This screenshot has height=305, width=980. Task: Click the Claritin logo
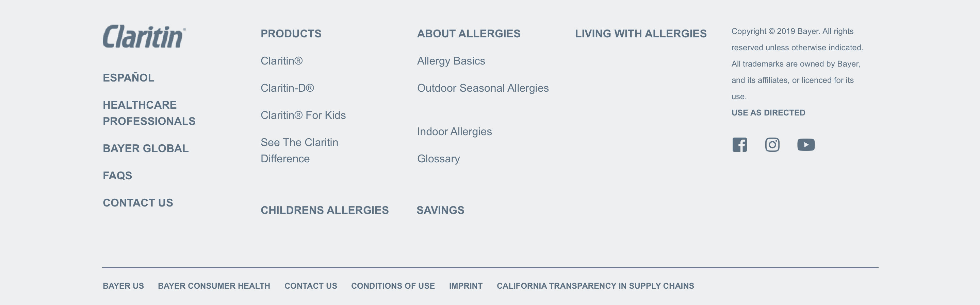click(x=144, y=36)
